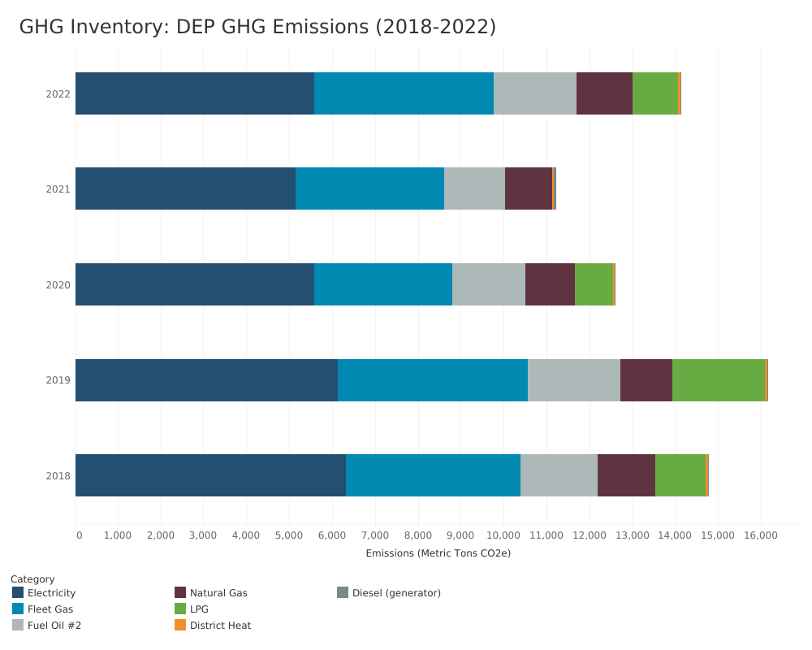Click the chart title GHG Inventory

click(257, 27)
